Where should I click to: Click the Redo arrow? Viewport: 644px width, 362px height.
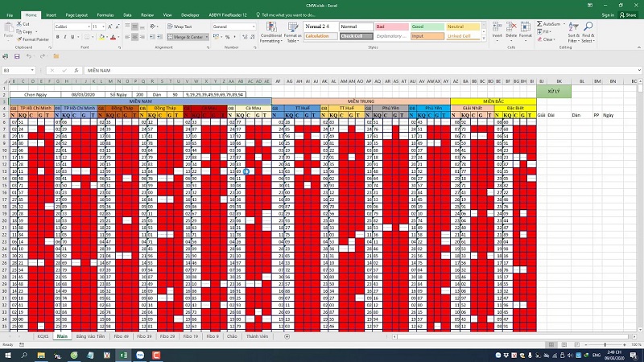43,56
